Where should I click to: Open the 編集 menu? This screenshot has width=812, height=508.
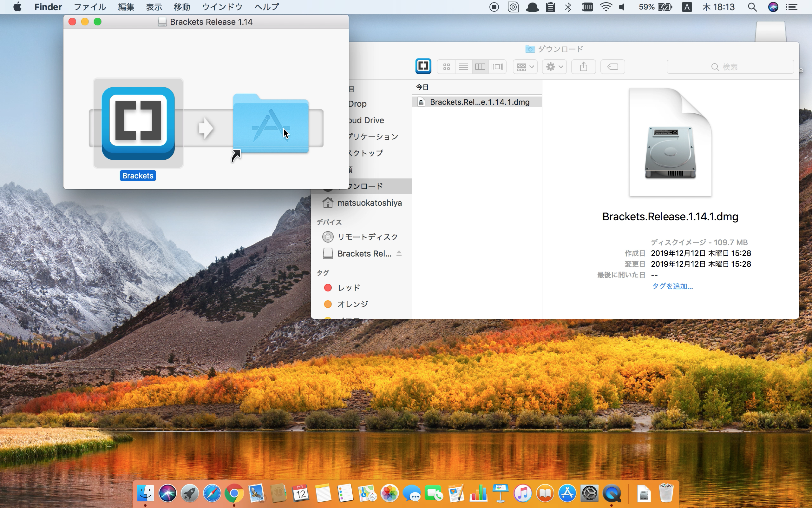click(x=126, y=7)
